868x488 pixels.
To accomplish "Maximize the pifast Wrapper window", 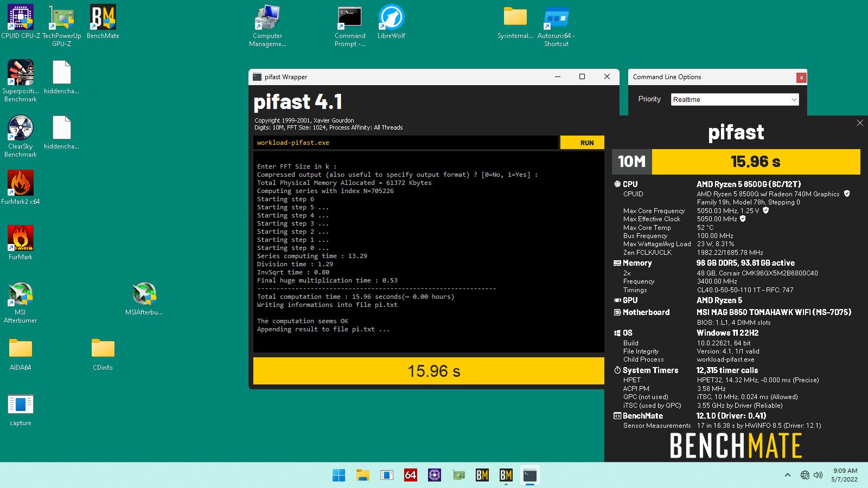I will [582, 76].
